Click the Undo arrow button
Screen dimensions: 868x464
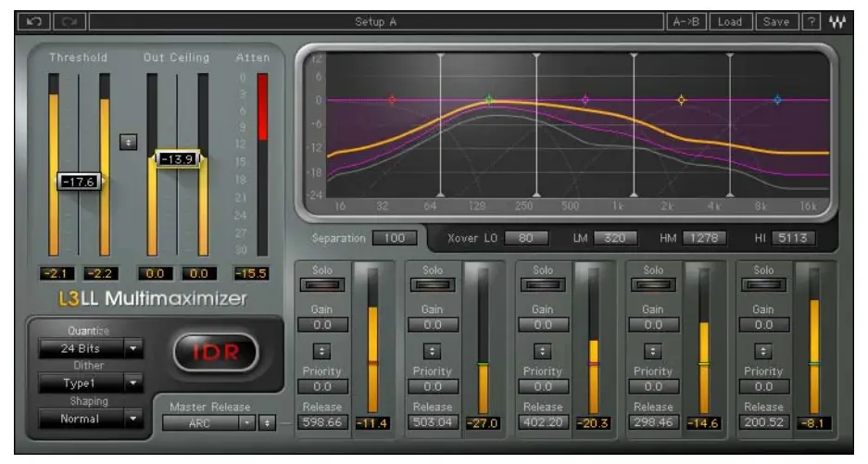[34, 22]
